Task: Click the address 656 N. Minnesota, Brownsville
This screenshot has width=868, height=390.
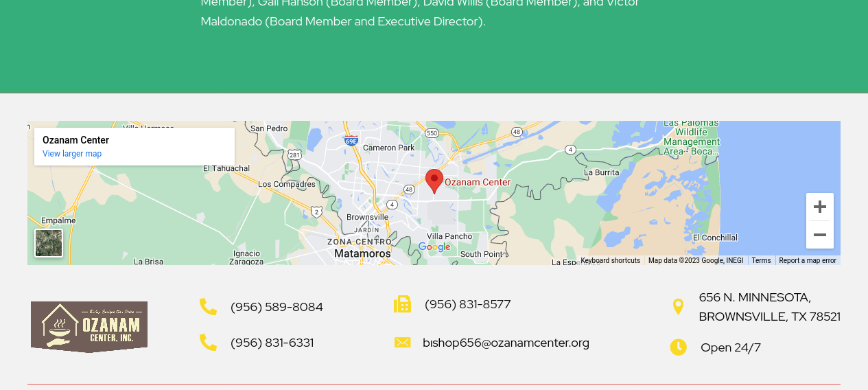Action: (x=769, y=307)
